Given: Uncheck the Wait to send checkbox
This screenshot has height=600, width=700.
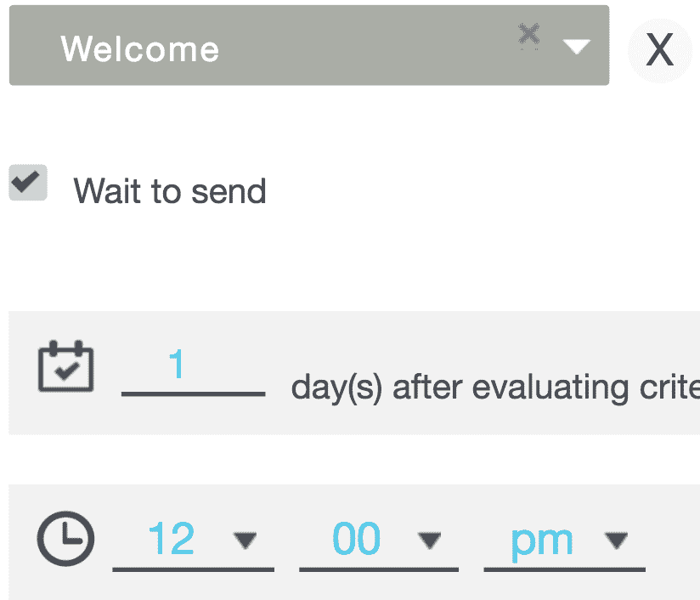Looking at the screenshot, I should (28, 183).
